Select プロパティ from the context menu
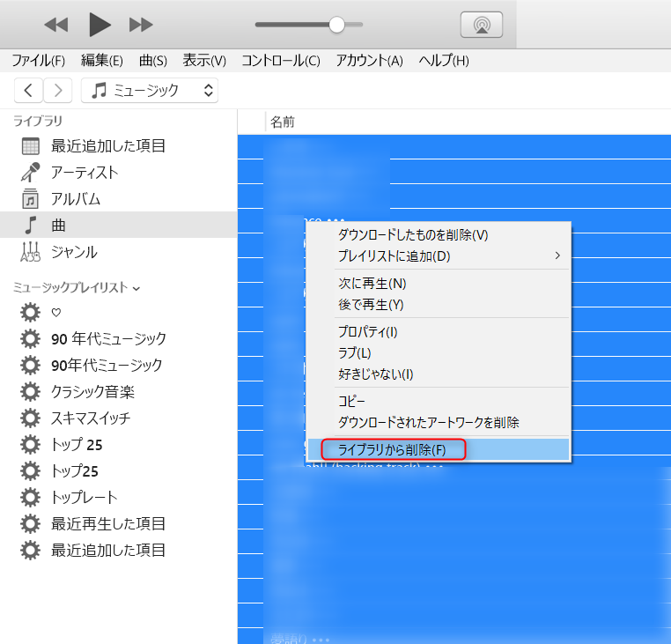 [368, 331]
